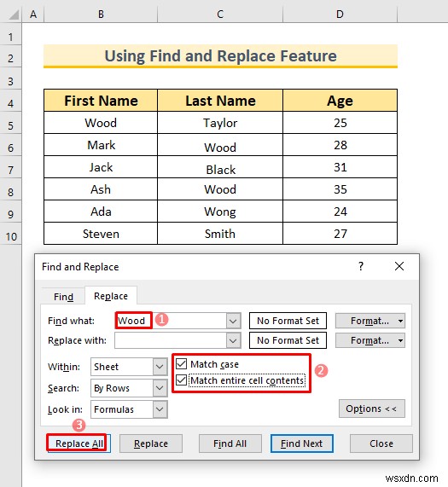Switch to the Find tab
This screenshot has width=448, height=487.
coord(63,297)
